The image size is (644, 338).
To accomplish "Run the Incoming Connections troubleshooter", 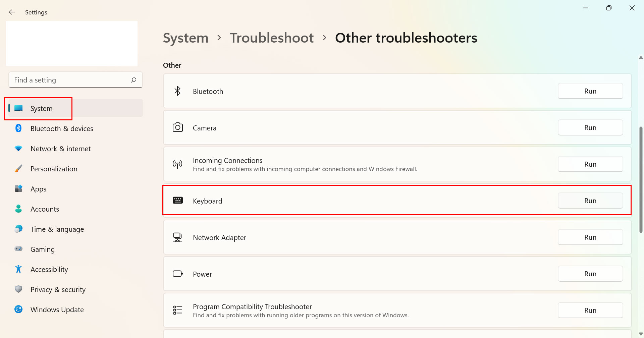I will [590, 164].
